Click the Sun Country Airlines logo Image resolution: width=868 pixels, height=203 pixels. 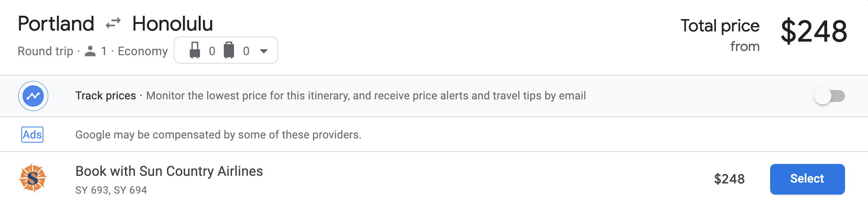pyautogui.click(x=33, y=178)
